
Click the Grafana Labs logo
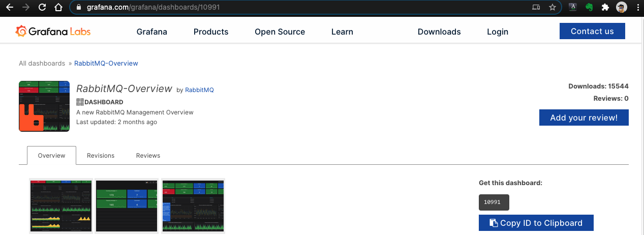(53, 32)
